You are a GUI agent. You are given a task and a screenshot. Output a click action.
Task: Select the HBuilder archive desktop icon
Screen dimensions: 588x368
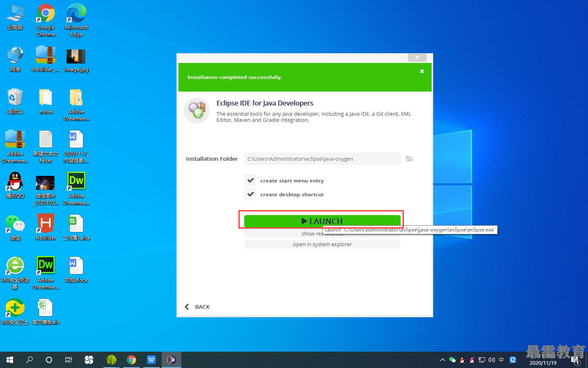(45, 59)
